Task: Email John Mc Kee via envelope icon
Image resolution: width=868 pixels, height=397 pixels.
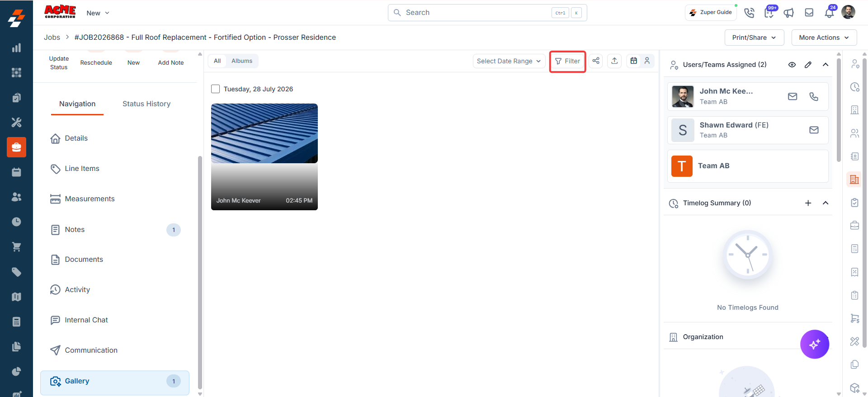Action: [x=793, y=96]
